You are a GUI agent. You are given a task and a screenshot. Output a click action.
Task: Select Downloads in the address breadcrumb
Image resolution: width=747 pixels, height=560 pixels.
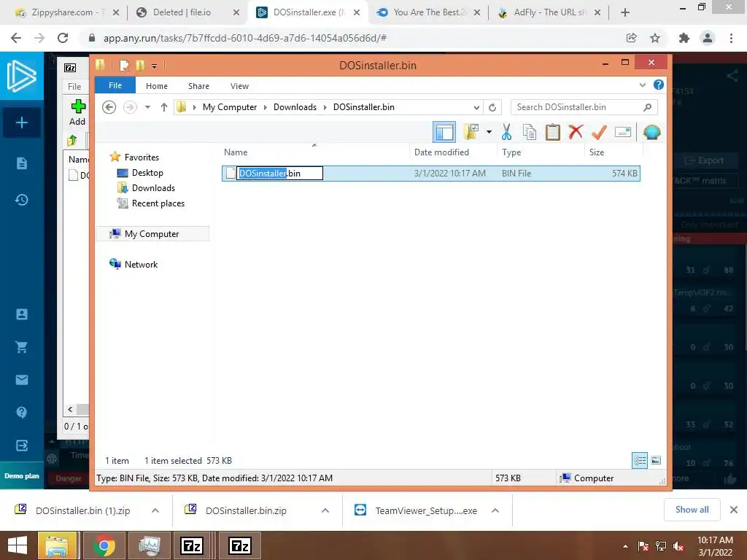(295, 107)
